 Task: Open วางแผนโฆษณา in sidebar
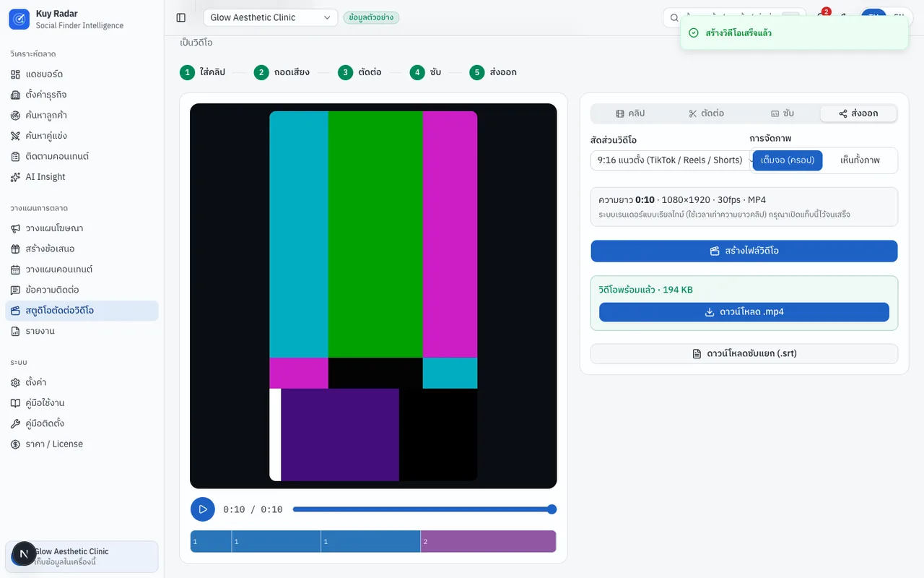[x=82, y=228]
